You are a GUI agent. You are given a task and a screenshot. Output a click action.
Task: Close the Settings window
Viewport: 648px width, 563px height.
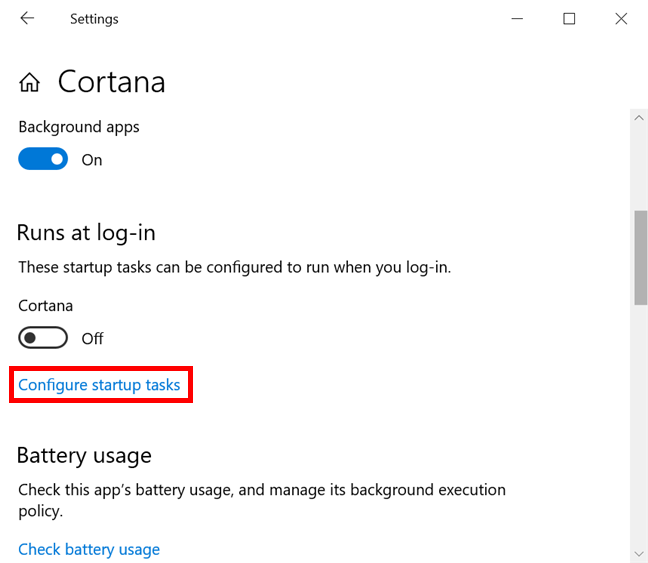point(621,19)
